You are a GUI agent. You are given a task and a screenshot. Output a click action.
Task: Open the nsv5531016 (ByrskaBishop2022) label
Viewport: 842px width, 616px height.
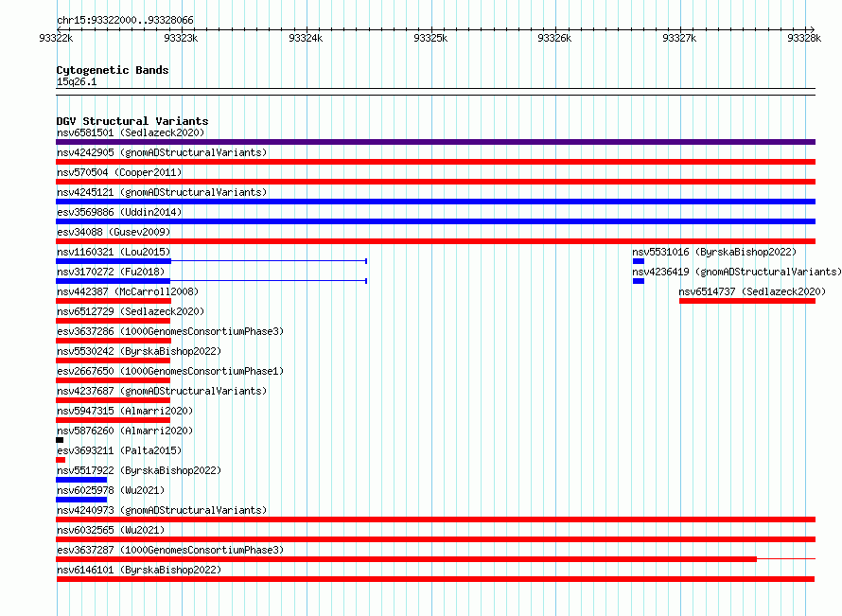[x=714, y=252]
